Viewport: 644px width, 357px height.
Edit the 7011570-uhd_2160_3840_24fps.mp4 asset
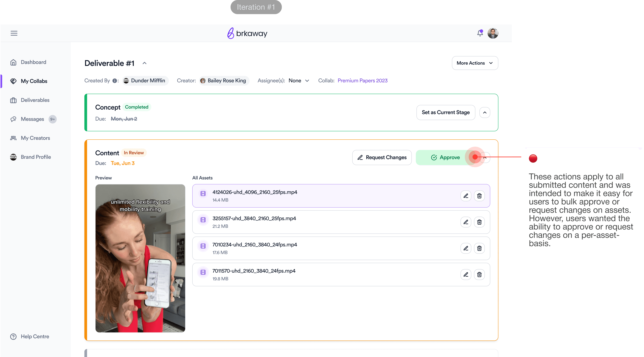tap(466, 275)
